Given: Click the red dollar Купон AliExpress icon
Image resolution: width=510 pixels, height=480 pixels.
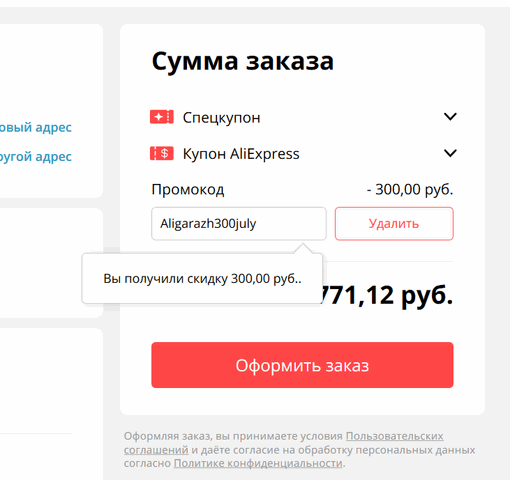Looking at the screenshot, I should click(162, 153).
